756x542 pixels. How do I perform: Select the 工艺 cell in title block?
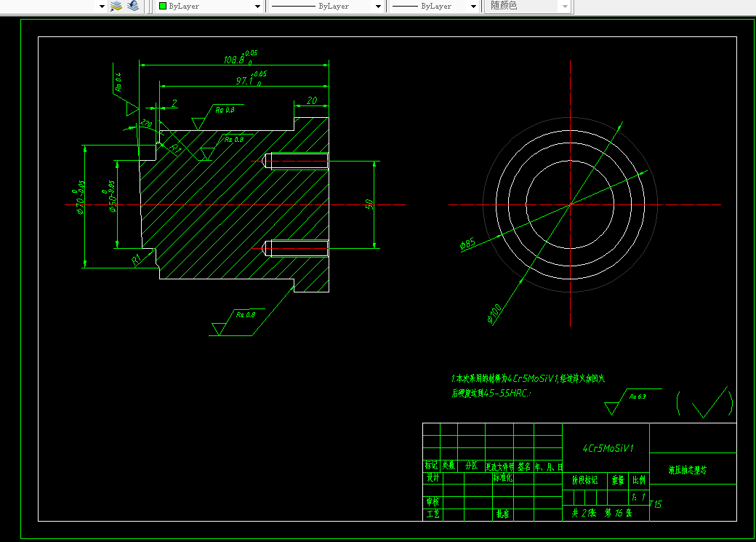tap(433, 514)
